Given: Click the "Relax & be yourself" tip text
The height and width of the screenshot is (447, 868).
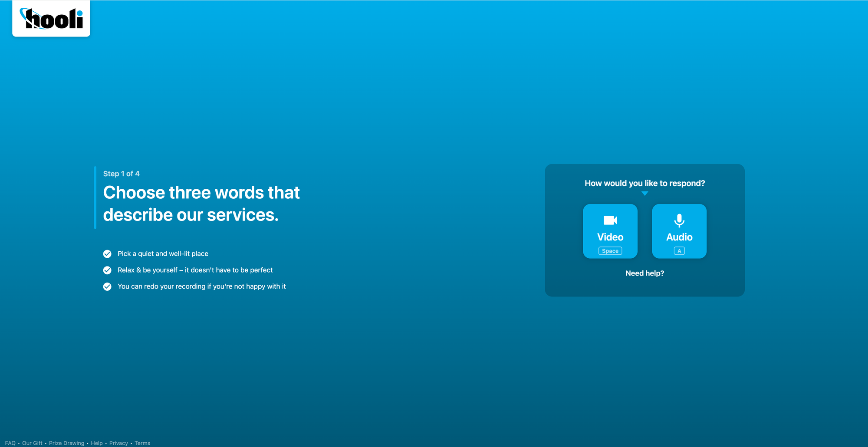Looking at the screenshot, I should coord(195,270).
